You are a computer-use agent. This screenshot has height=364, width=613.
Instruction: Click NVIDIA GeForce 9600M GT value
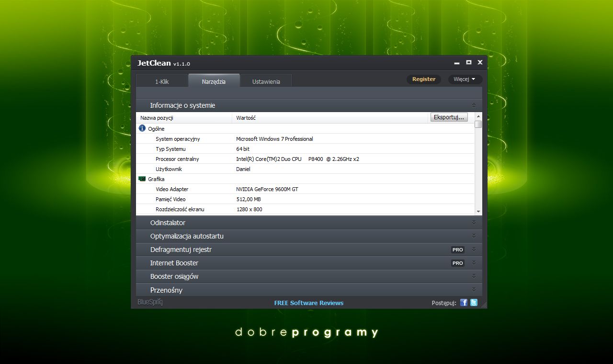click(x=267, y=189)
